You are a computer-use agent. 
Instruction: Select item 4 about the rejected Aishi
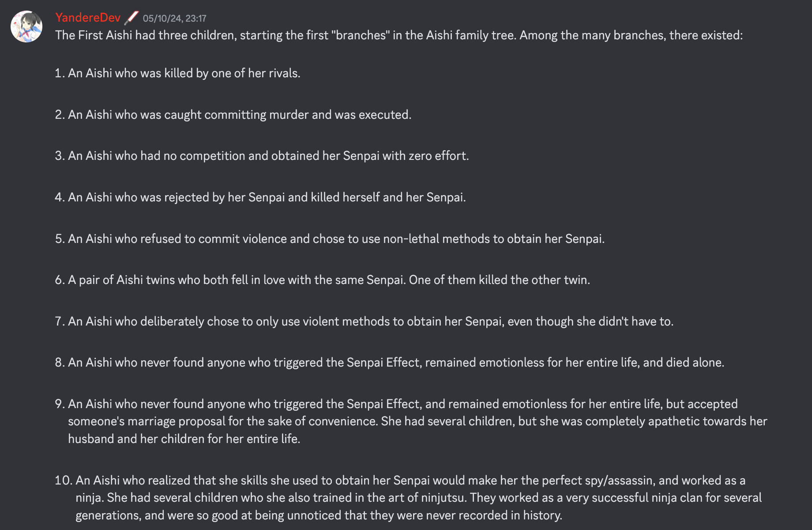260,197
